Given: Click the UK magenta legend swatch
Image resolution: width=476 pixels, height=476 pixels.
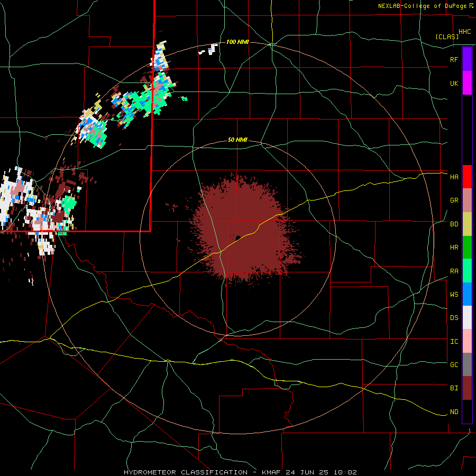Looking at the screenshot, I should [467, 83].
